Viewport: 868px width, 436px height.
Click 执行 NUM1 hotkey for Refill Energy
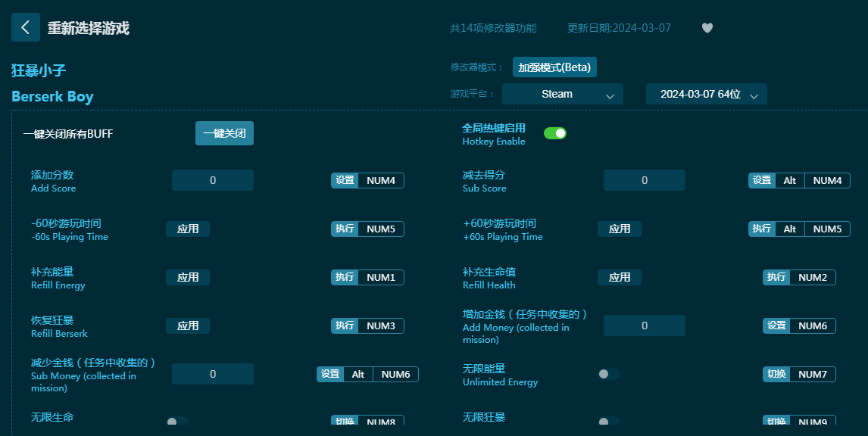[367, 277]
